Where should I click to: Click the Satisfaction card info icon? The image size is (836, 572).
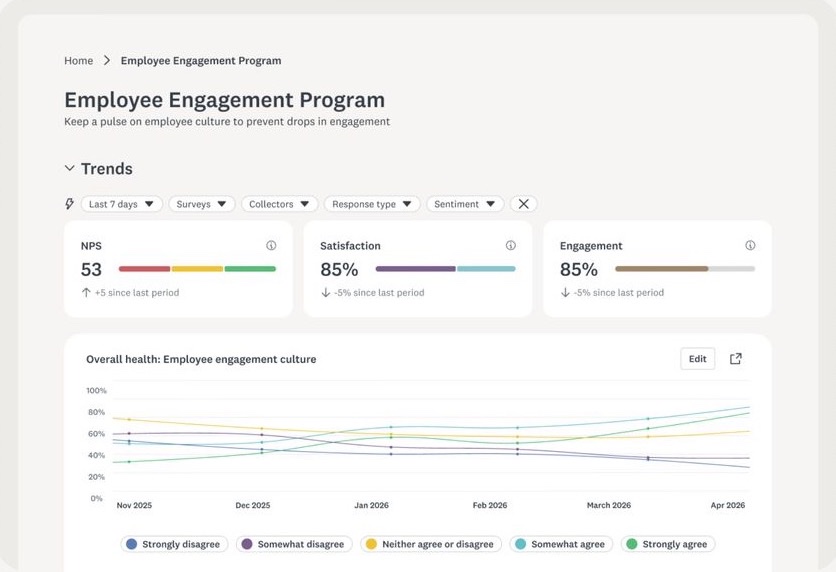coord(511,245)
